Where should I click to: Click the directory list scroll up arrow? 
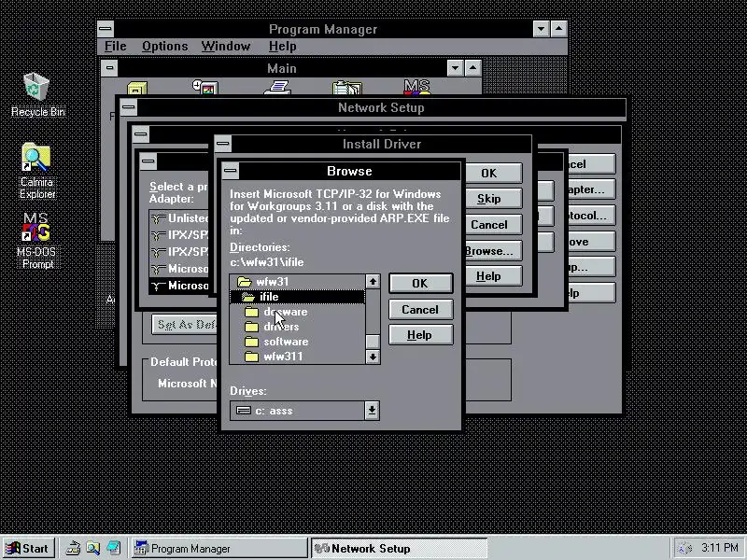pyautogui.click(x=373, y=282)
